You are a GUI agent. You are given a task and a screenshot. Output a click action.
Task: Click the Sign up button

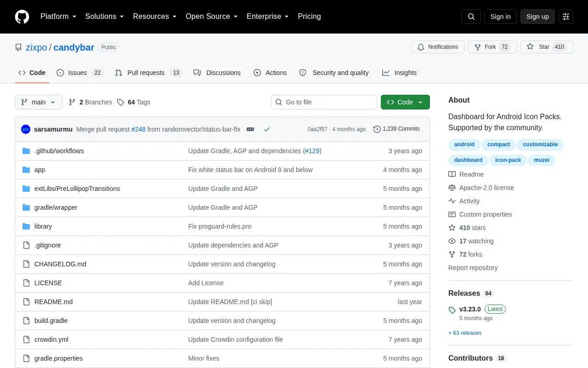click(537, 17)
